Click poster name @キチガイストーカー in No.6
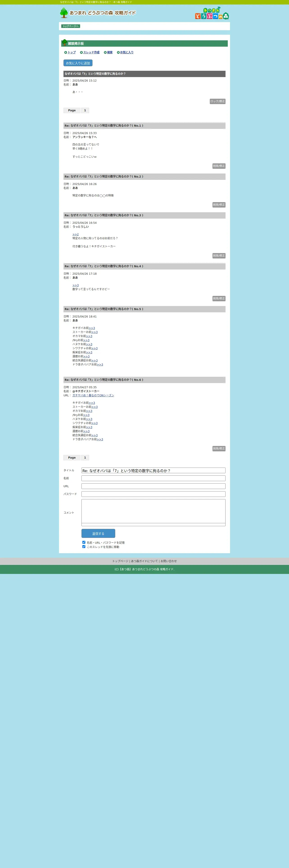 point(86,392)
